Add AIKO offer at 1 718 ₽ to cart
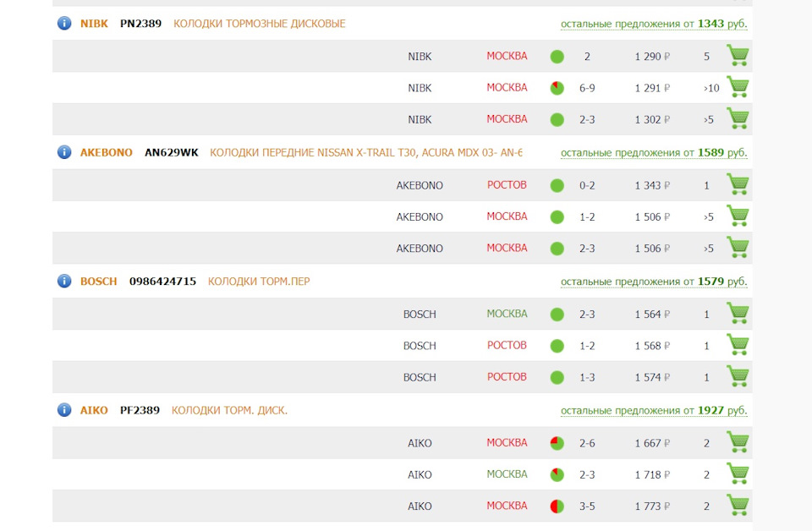Image resolution: width=812 pixels, height=531 pixels. coord(738,474)
